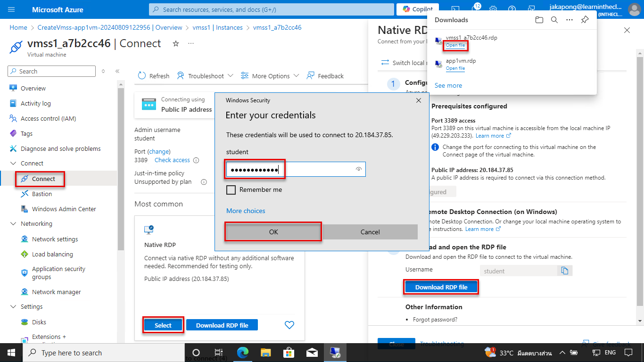Open Windows Admin Center in sidebar

point(63,209)
